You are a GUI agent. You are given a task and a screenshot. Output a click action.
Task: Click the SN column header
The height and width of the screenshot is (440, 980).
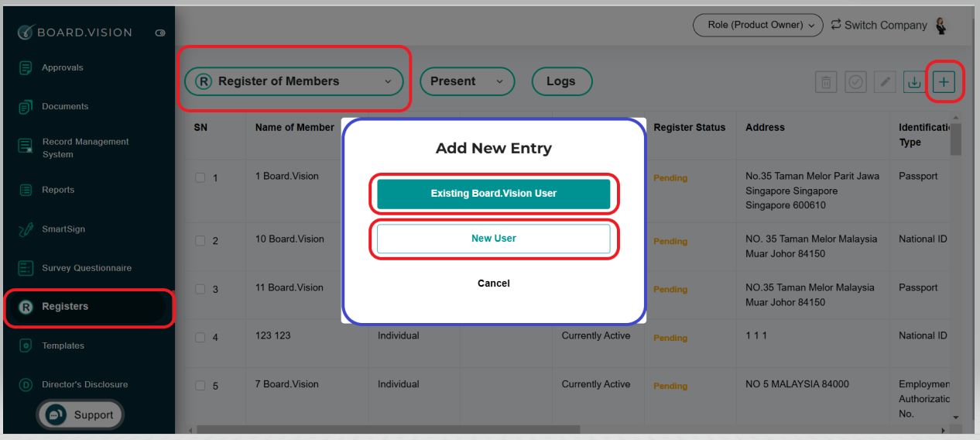pos(200,128)
